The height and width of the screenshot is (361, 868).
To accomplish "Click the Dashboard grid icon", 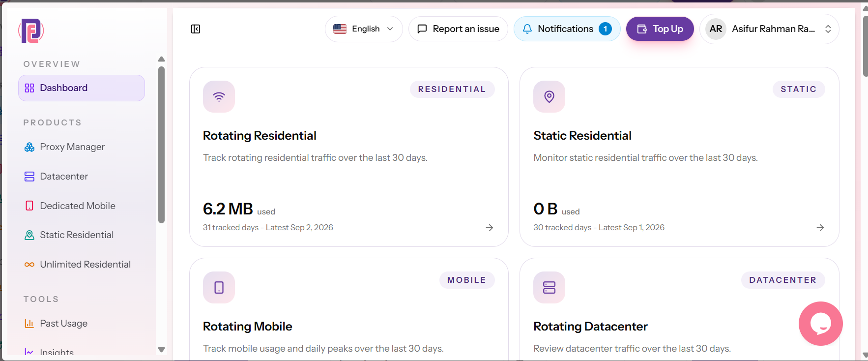I will coord(29,88).
